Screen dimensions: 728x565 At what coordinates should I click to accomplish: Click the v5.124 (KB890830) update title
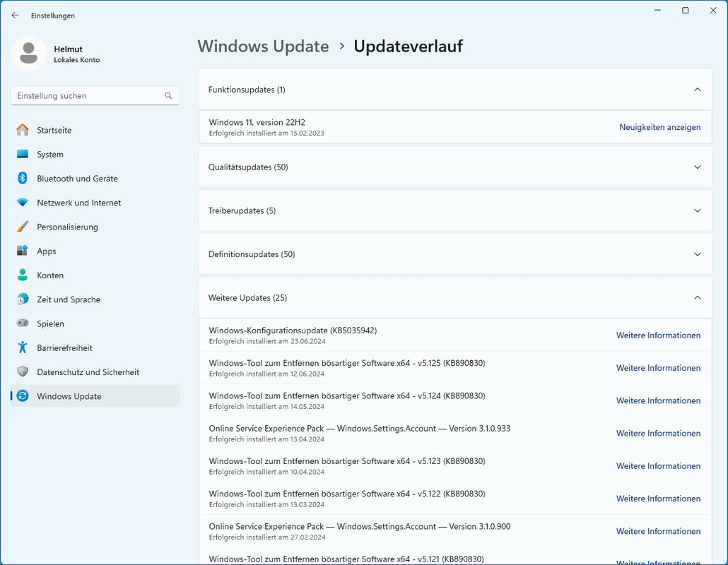[x=347, y=395]
